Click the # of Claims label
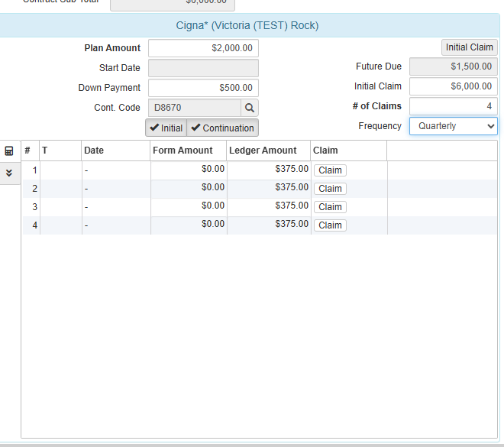Screen dimensions: 504x447 point(377,106)
